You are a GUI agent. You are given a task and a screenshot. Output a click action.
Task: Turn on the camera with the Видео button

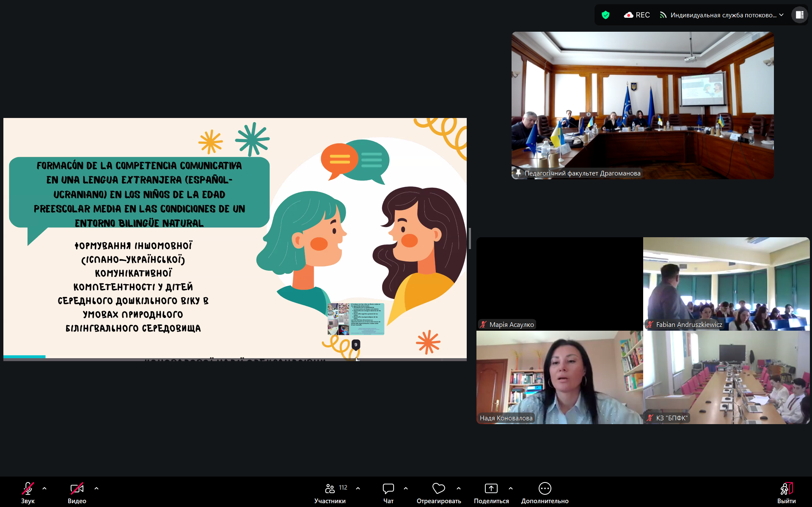point(77,492)
